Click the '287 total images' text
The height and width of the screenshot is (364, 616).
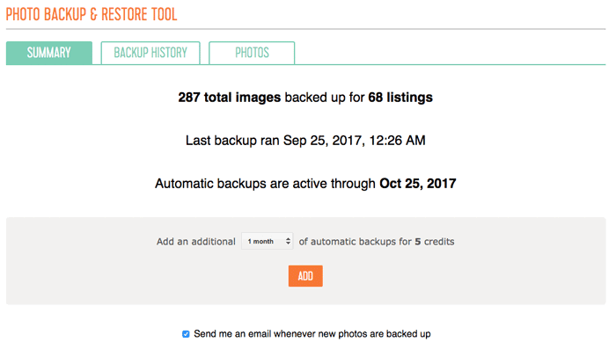point(230,98)
